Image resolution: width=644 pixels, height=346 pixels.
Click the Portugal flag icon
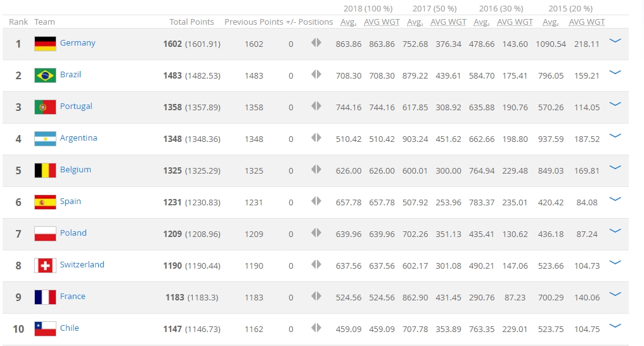(45, 107)
